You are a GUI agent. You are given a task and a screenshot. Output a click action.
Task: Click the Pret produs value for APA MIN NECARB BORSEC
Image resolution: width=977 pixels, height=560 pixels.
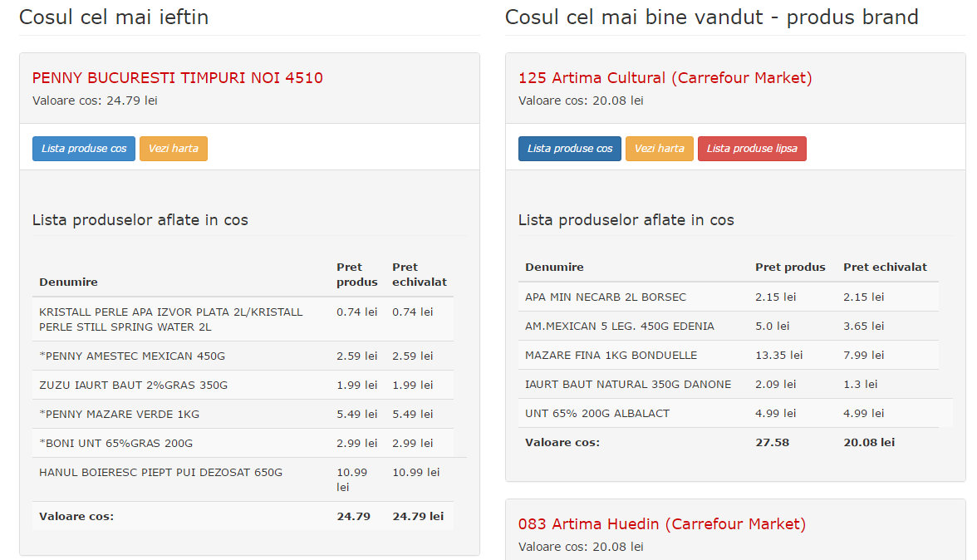tap(776, 297)
